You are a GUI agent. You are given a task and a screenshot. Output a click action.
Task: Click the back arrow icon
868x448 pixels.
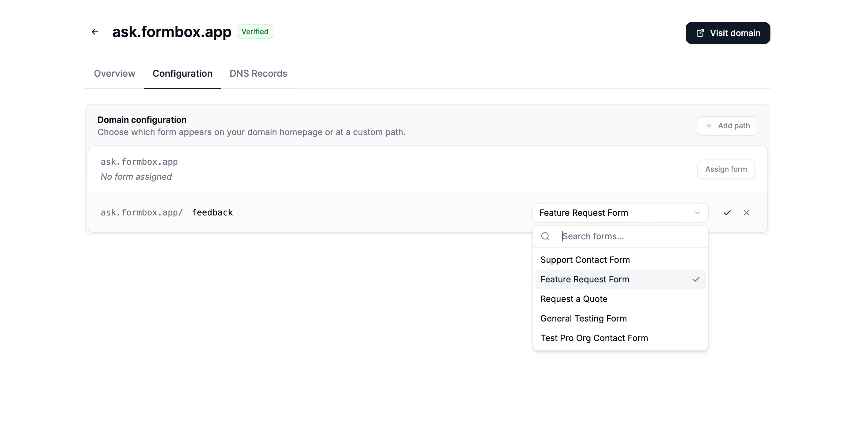pyautogui.click(x=95, y=32)
